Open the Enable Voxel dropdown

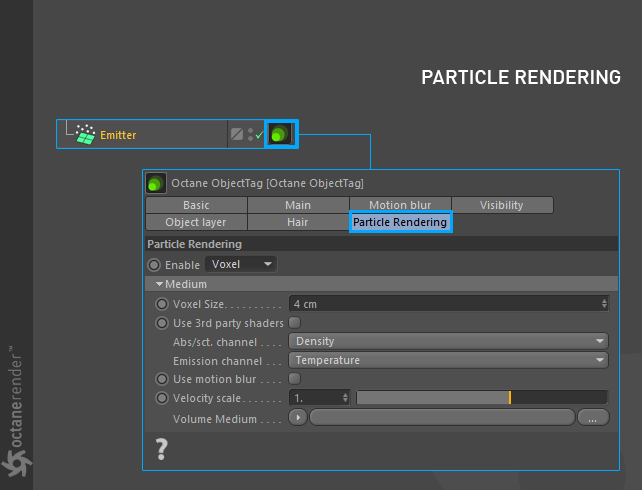coord(241,264)
